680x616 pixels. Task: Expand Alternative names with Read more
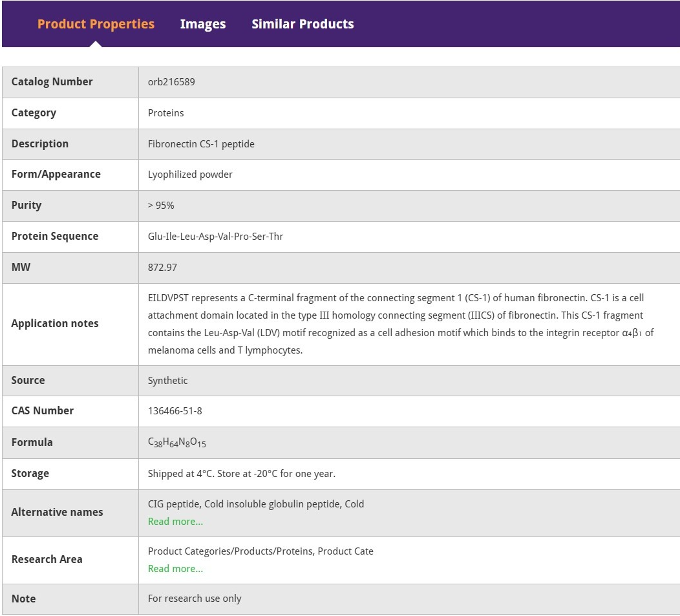tap(175, 522)
